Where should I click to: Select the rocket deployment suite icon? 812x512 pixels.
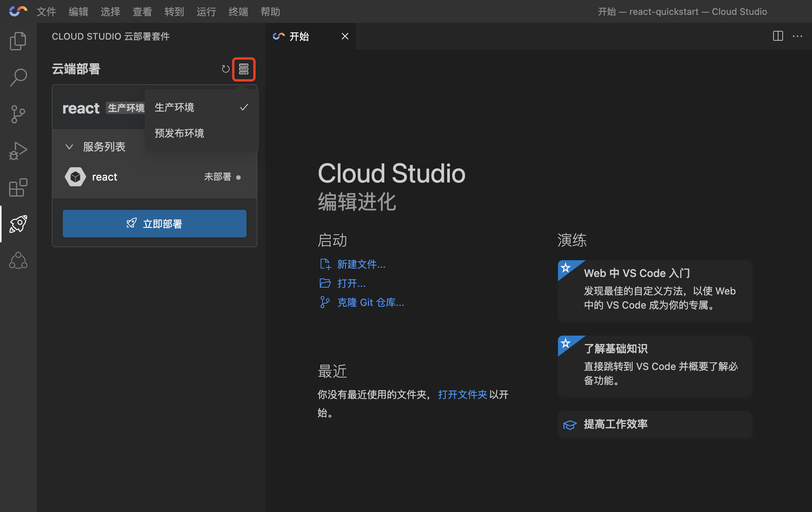coord(18,224)
